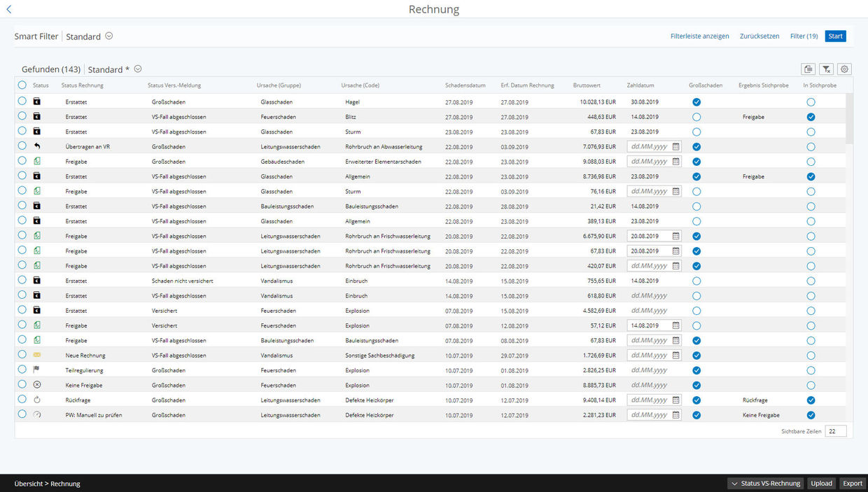Click the Sichtbare Zeilen input field
This screenshot has height=492, width=868.
(x=835, y=431)
